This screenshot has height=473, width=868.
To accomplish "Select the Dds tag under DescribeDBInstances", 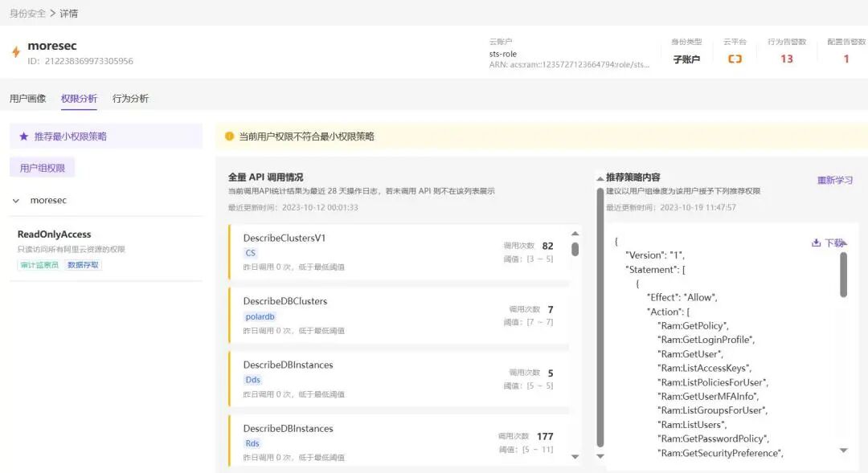I will 253,379.
